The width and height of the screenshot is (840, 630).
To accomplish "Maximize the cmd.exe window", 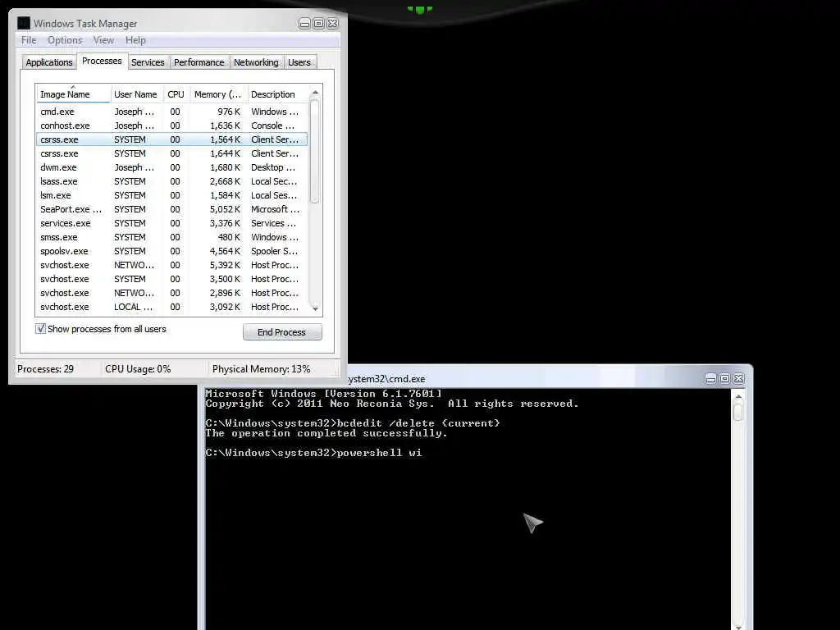I will (724, 379).
